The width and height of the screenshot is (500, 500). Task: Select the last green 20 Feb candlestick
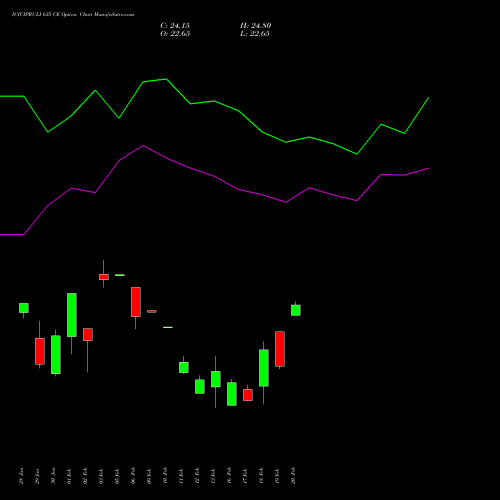click(296, 310)
